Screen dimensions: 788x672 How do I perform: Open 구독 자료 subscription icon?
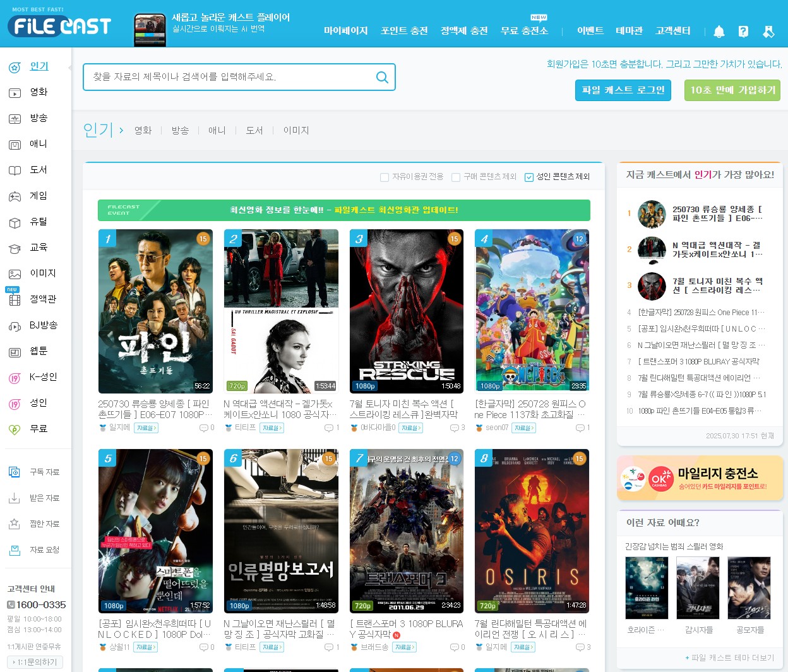(15, 472)
